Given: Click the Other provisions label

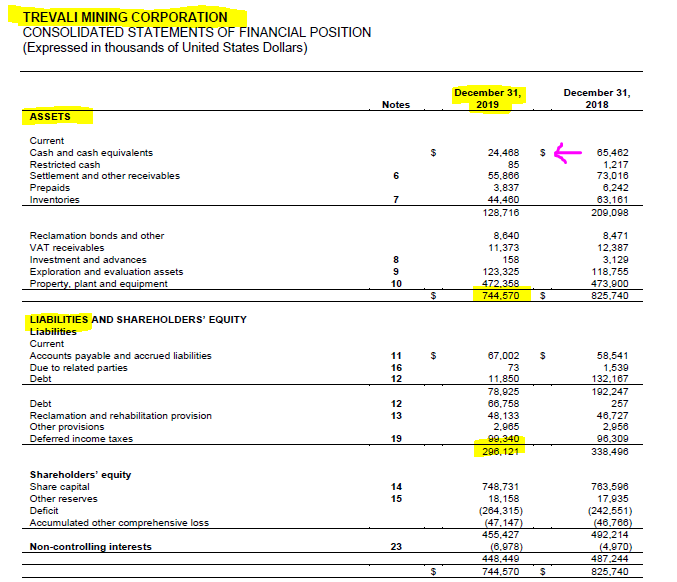Looking at the screenshot, I should (x=67, y=427).
